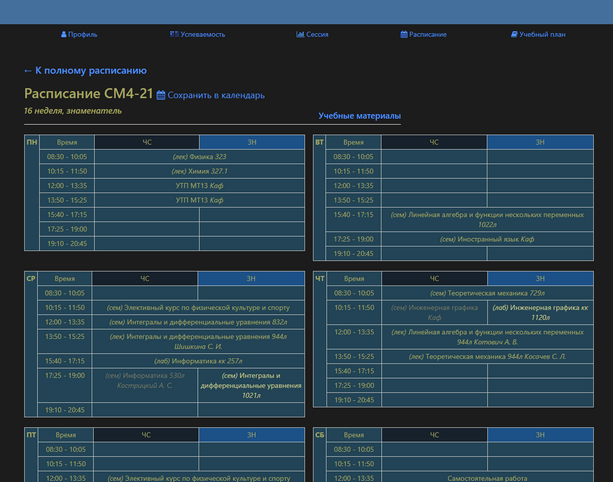Click Monday lecture Физика 323
The image size is (613, 482).
click(x=199, y=157)
